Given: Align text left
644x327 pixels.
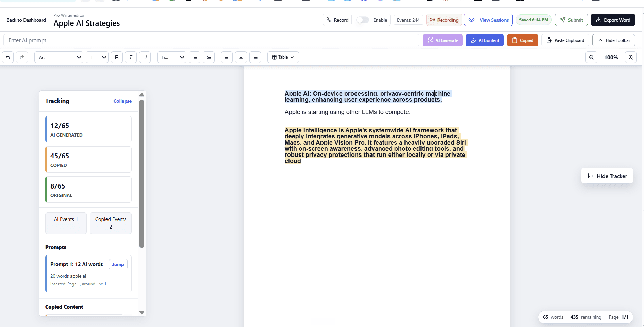Looking at the screenshot, I should (227, 57).
